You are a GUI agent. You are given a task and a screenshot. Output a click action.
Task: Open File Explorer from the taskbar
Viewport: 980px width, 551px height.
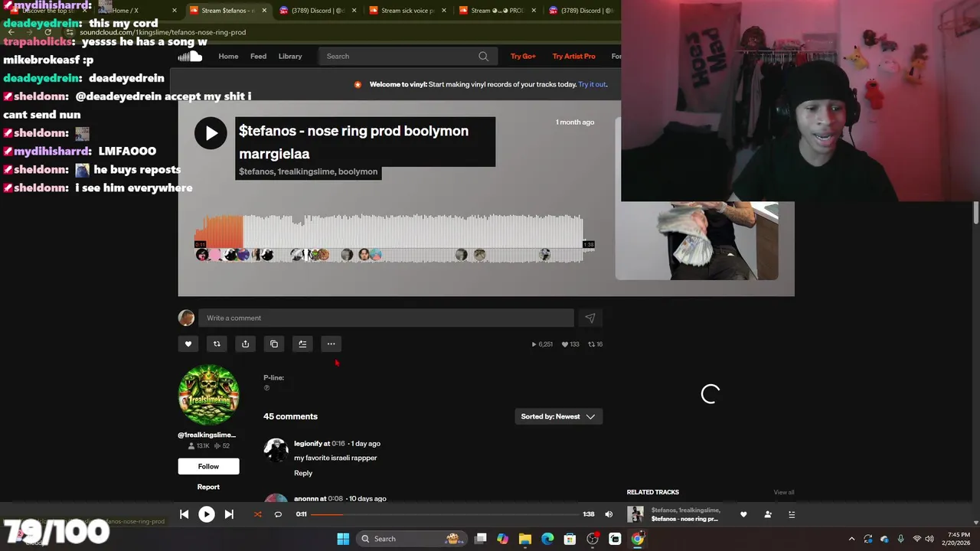pyautogui.click(x=525, y=539)
